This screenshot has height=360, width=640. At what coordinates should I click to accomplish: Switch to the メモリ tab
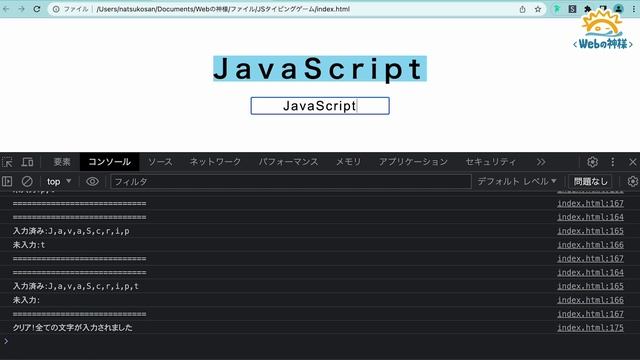[348, 162]
